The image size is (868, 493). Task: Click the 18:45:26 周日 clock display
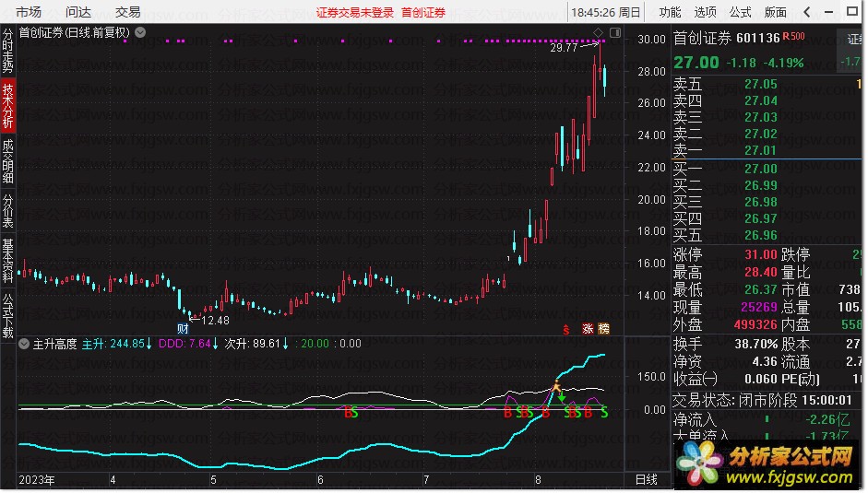point(606,12)
